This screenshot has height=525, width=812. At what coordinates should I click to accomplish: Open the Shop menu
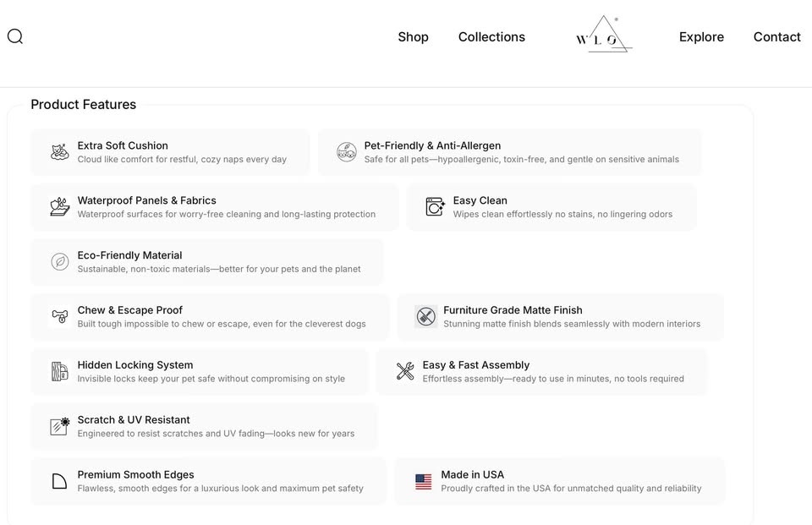(413, 37)
